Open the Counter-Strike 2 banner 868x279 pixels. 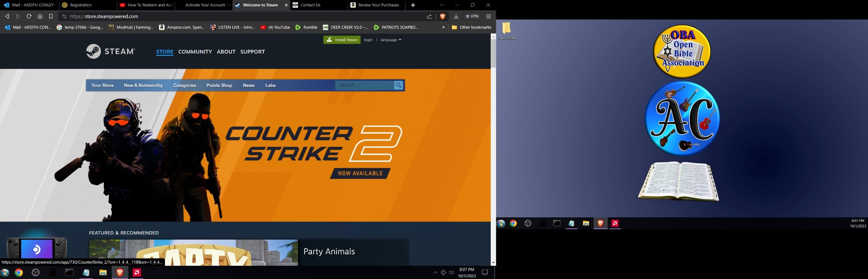(x=245, y=145)
